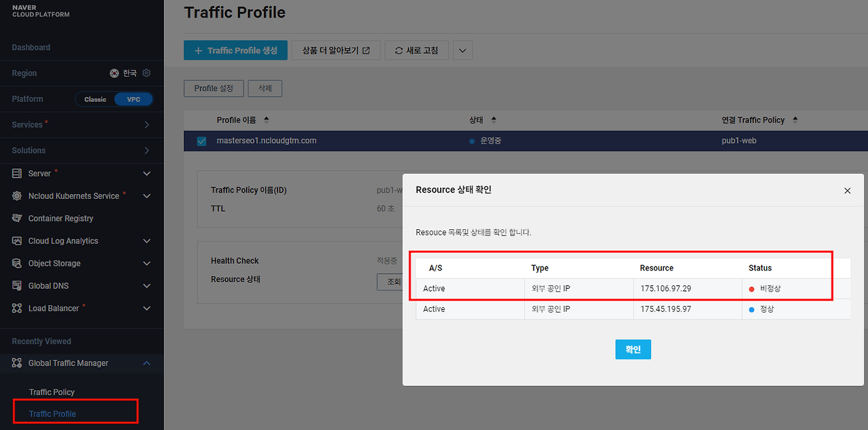Screen dimensions: 868x430
Task: Confirm dialog with 확인 button
Action: pos(633,349)
